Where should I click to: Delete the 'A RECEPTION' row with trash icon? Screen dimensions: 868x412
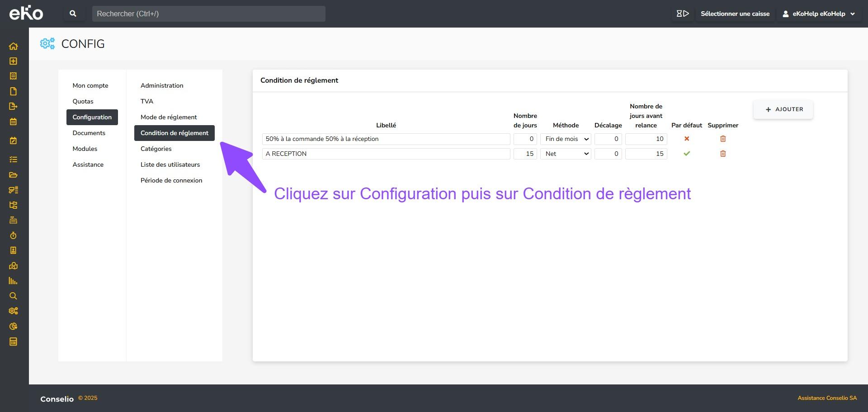click(x=722, y=154)
